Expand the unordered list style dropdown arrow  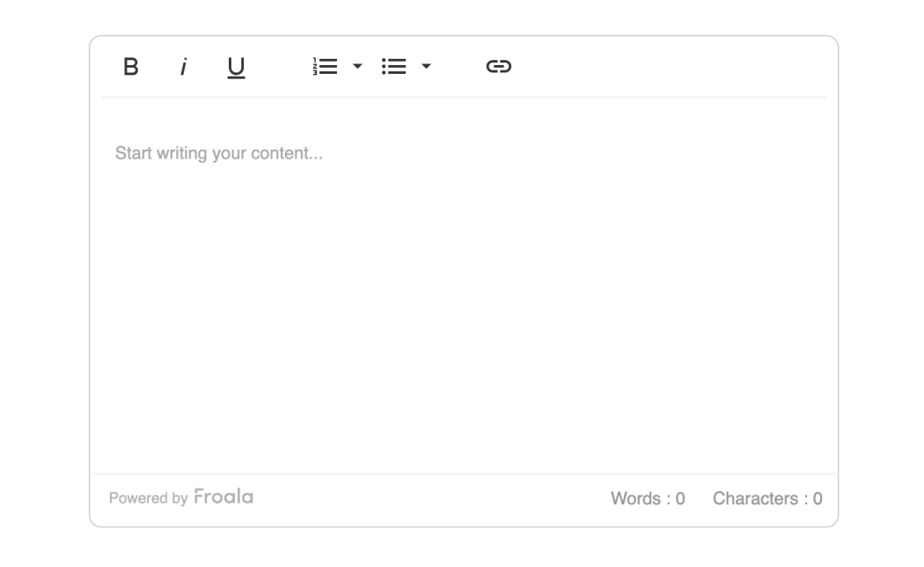pos(426,67)
